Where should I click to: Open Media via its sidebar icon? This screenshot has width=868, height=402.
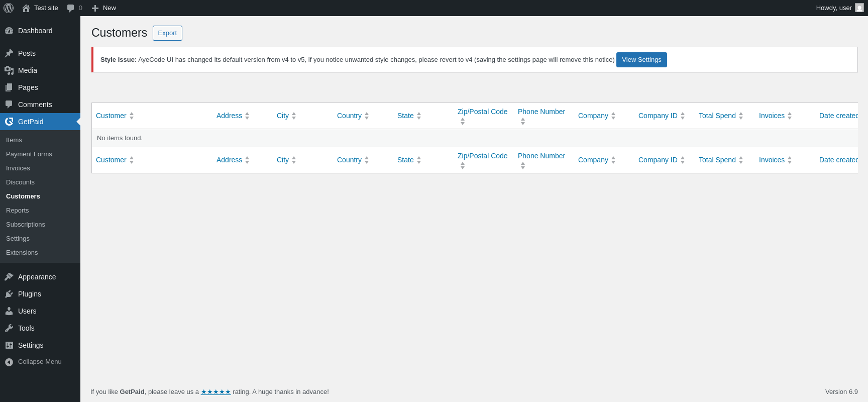tap(9, 70)
